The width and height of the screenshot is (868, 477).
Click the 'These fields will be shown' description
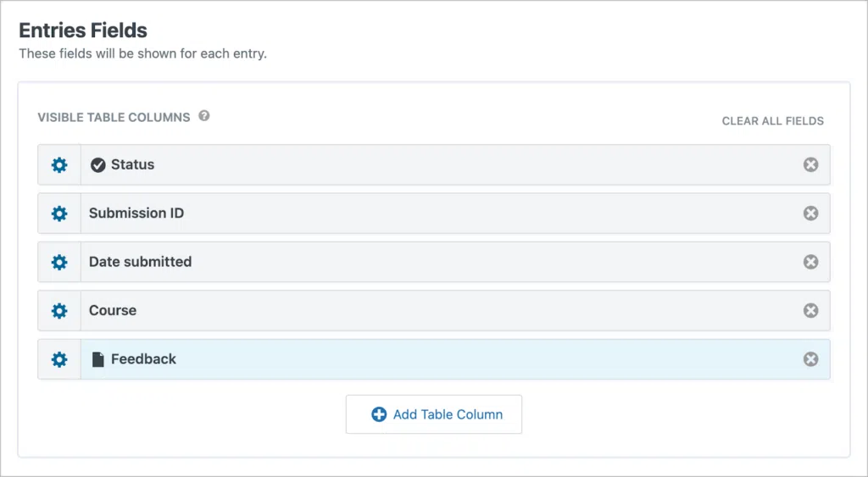point(142,53)
